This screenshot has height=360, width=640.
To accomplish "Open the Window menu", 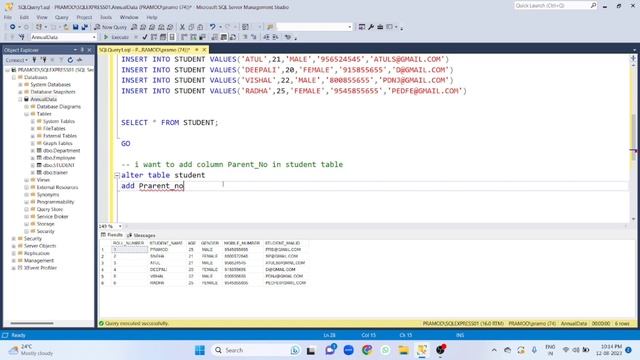I will point(129,17).
